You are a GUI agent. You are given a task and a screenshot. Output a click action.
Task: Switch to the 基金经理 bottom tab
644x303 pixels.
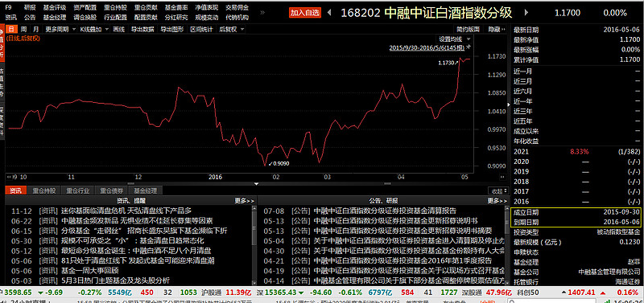pyautogui.click(x=146, y=190)
